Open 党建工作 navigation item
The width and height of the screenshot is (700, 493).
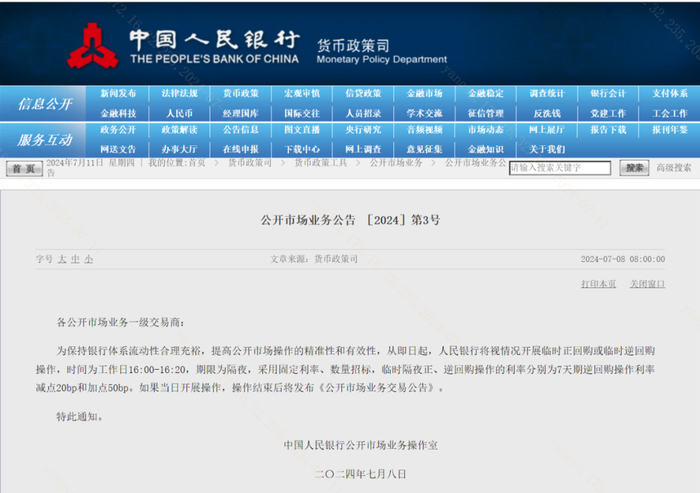tap(608, 113)
